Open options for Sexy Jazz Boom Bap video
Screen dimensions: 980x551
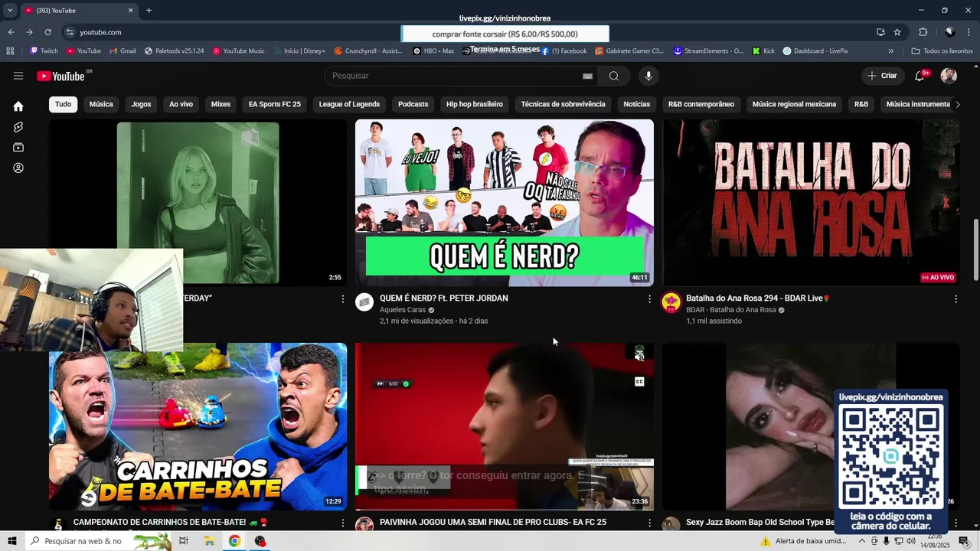(x=955, y=523)
